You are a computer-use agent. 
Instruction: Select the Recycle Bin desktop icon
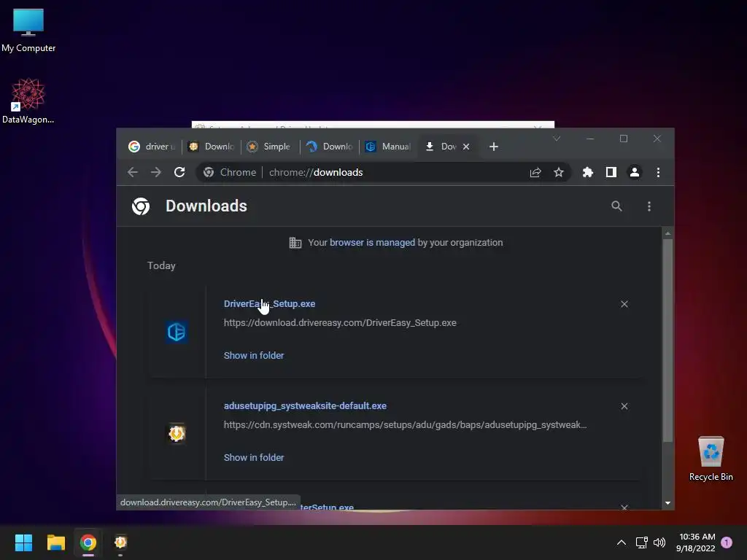[711, 459]
